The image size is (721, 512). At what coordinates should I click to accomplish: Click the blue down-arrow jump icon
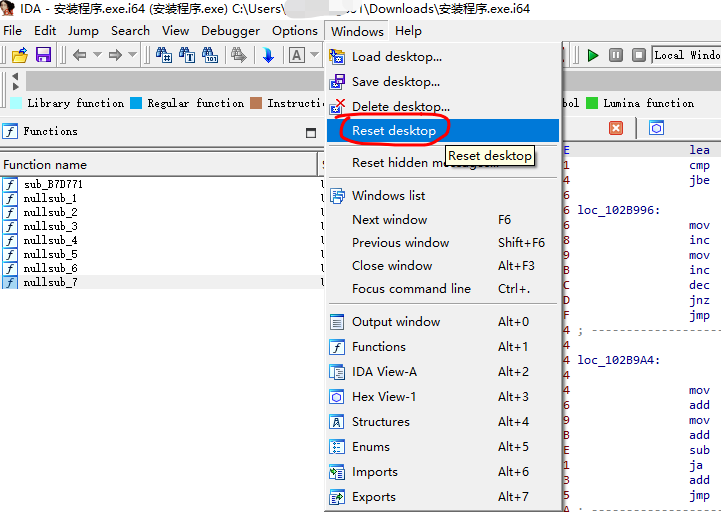(268, 55)
